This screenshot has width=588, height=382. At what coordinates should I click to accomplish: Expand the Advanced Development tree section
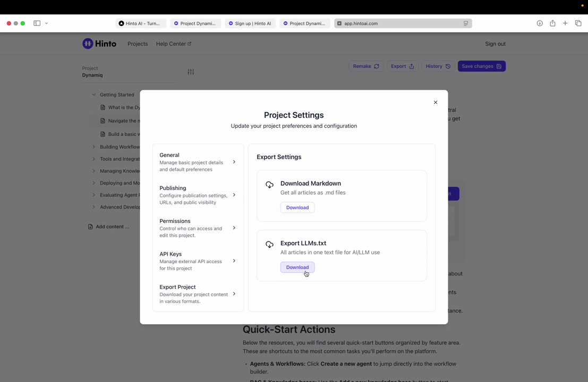pos(94,207)
